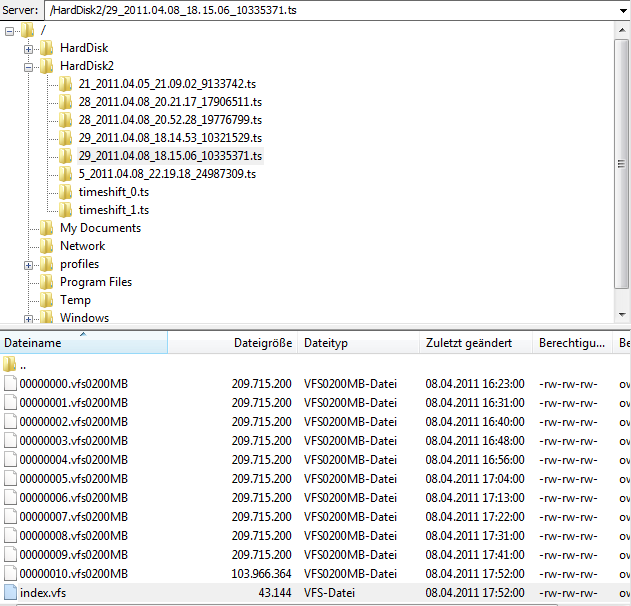The width and height of the screenshot is (631, 606).
Task: Select folder 5_2011.04.08_22.19.18_24987309.ts
Action: click(x=167, y=174)
